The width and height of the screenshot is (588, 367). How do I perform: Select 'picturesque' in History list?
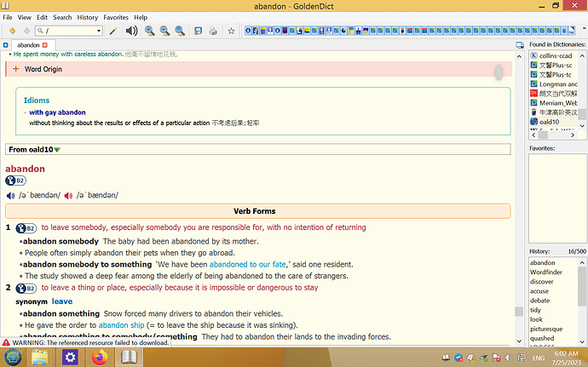click(x=546, y=329)
